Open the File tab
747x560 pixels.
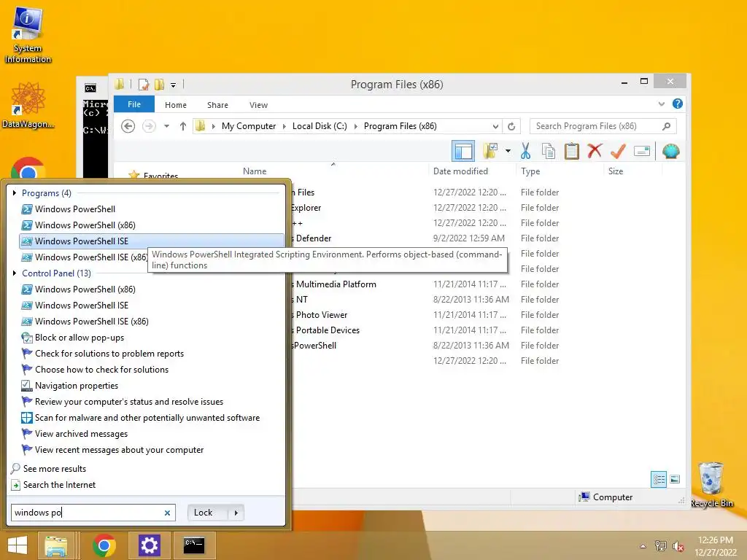(134, 104)
